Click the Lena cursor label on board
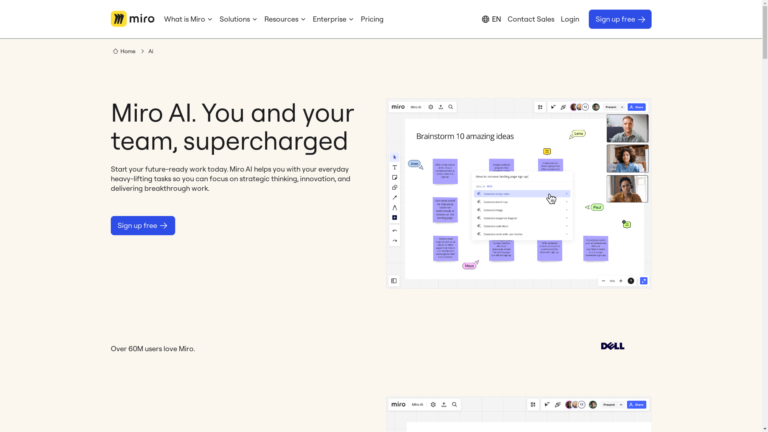Viewport: 768px width, 432px height. pyautogui.click(x=579, y=133)
